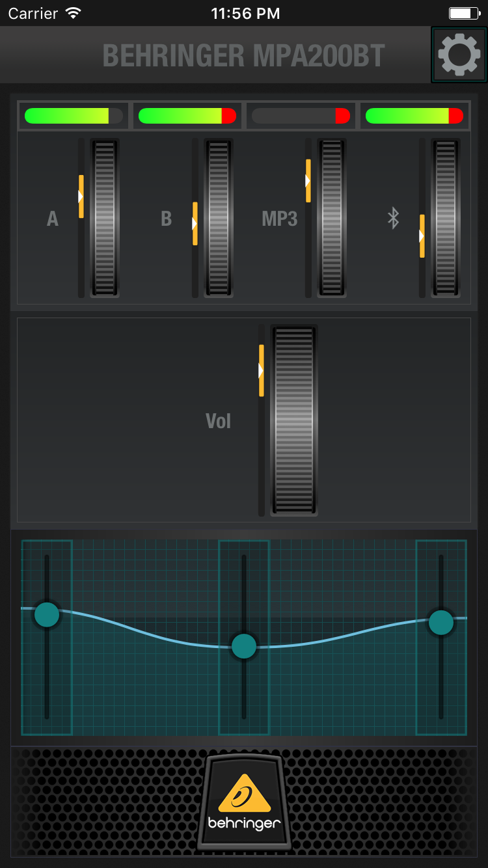Tap the Wi-Fi icon in status bar

pyautogui.click(x=74, y=13)
